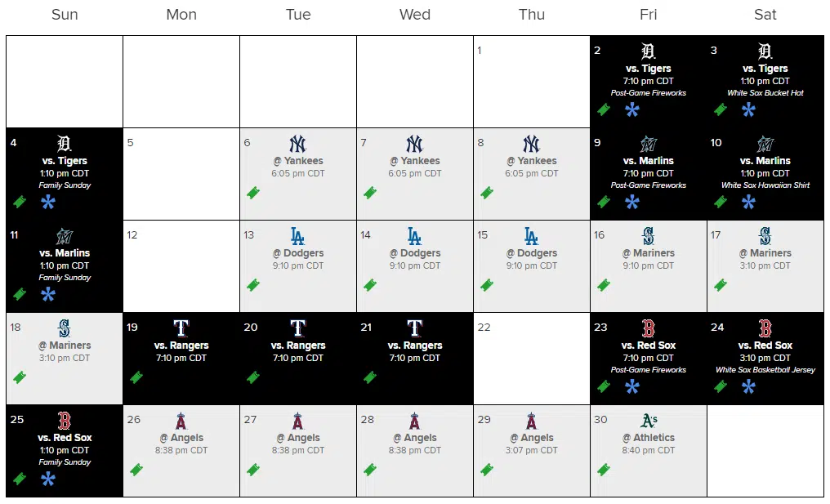Click the blue star icon on June 24
Screen dimensions: 830x504
click(x=748, y=386)
